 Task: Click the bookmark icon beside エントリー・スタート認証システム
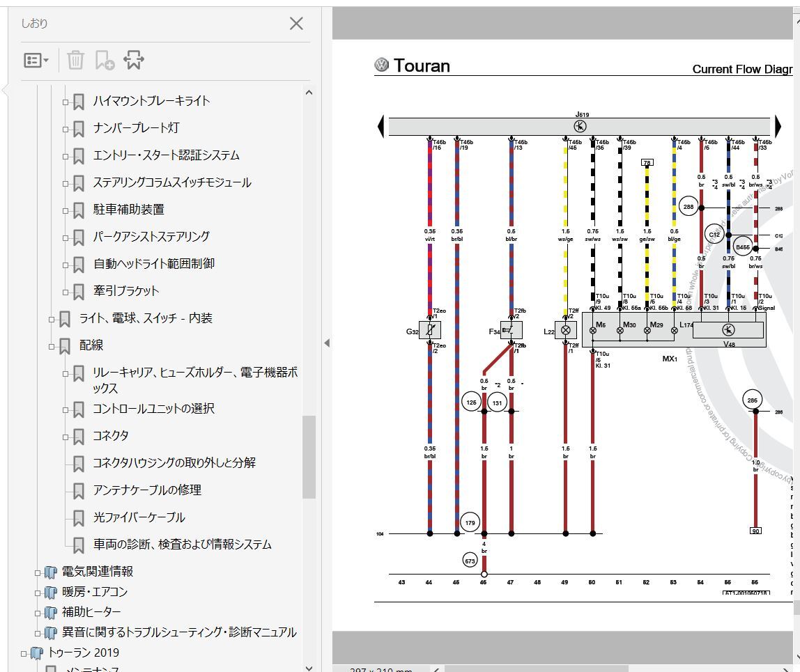79,156
